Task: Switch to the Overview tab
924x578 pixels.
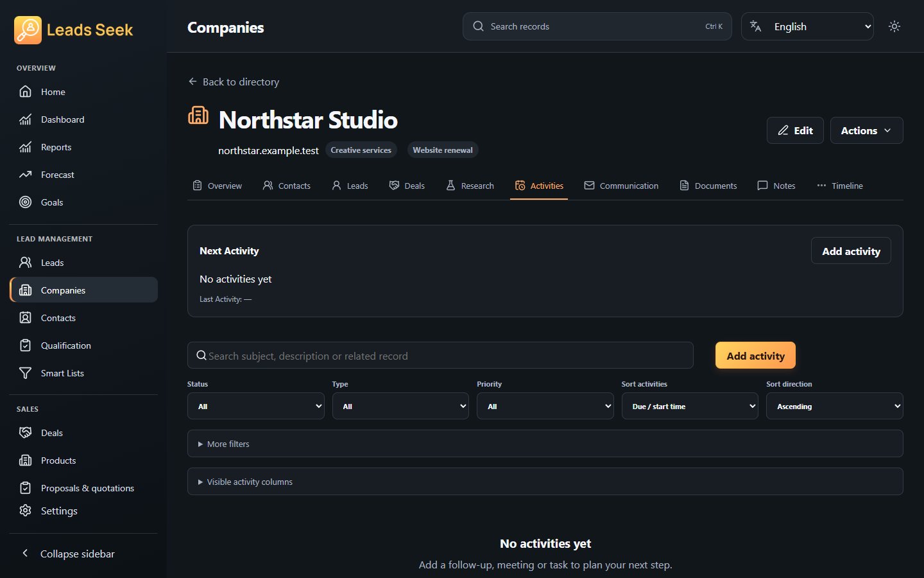Action: [x=218, y=186]
